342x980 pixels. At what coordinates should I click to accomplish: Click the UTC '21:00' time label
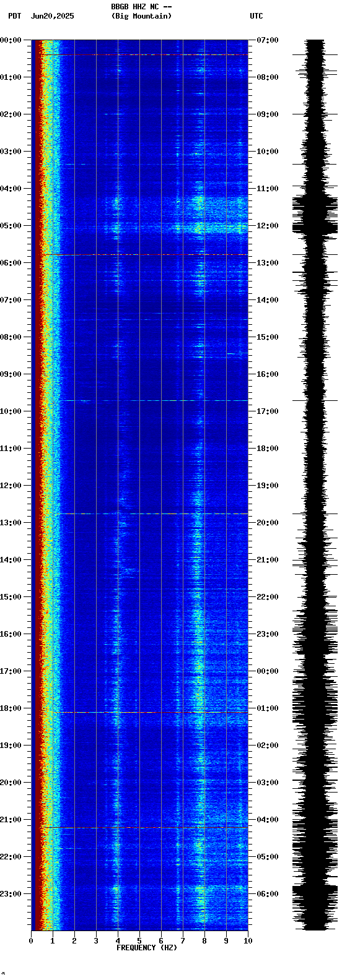(x=268, y=560)
